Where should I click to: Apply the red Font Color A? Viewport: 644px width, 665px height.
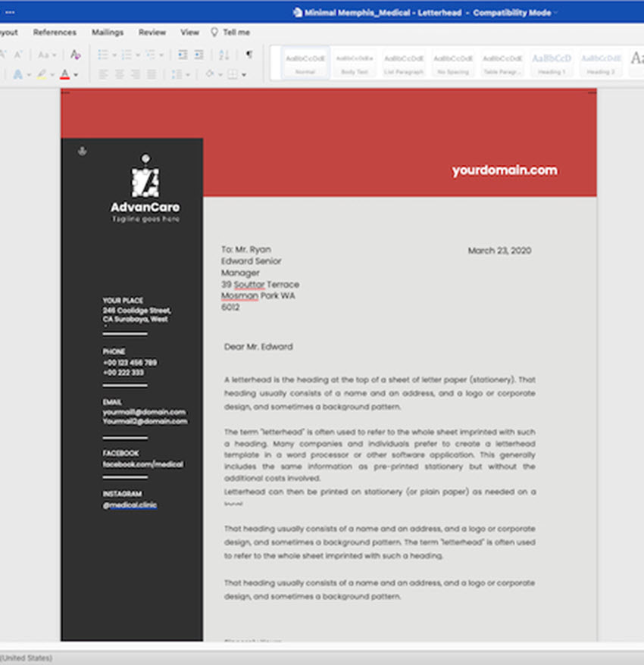point(64,75)
